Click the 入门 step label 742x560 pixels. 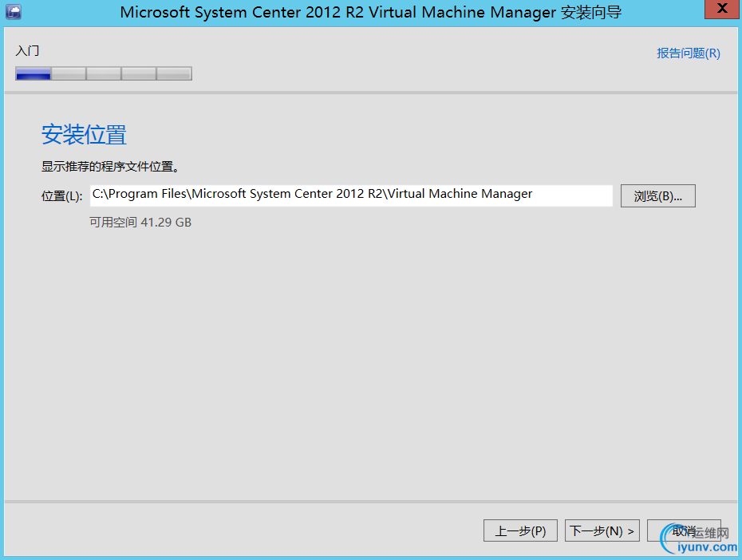27,51
